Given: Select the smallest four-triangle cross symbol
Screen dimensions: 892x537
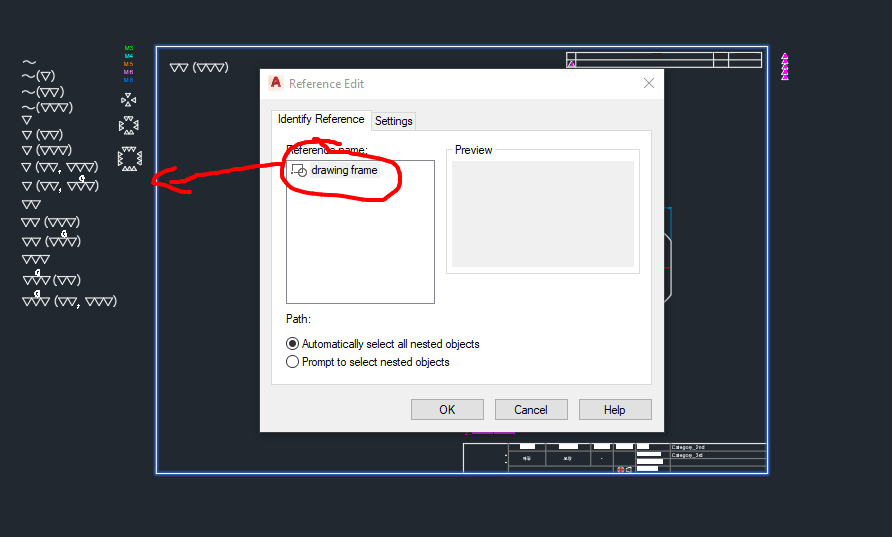Looking at the screenshot, I should click(x=129, y=100).
